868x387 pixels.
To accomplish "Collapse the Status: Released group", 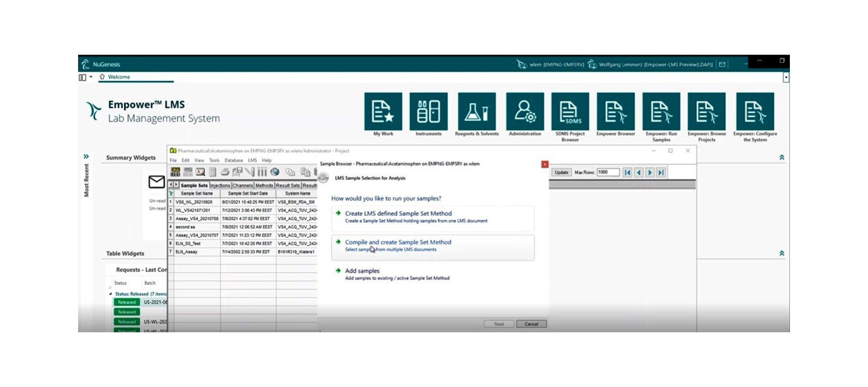I will coord(110,294).
